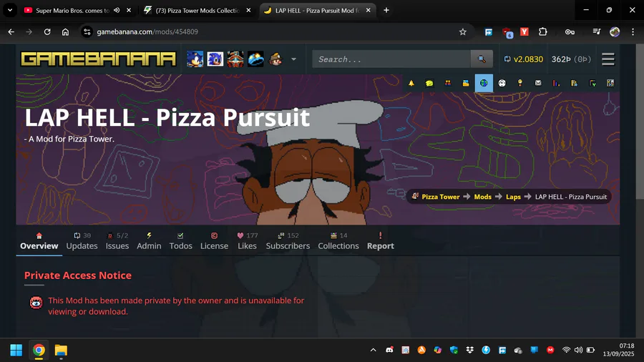
Task: Click the v2.0830 version link
Action: pos(523,59)
